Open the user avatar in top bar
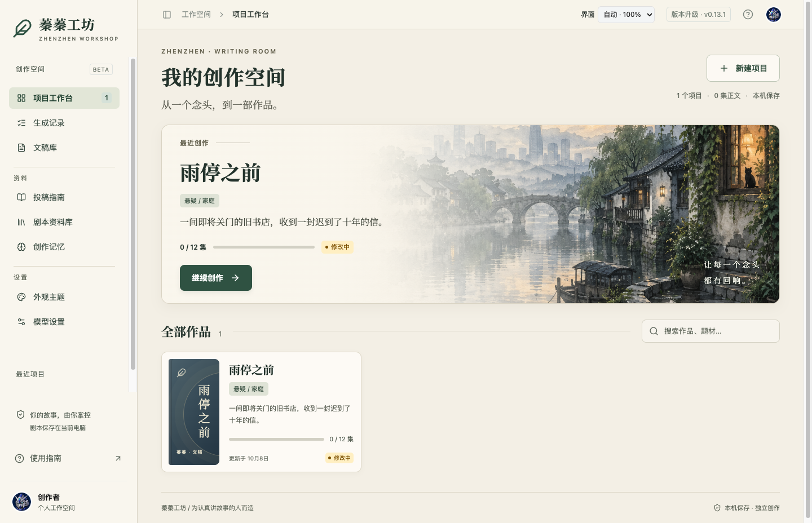812x523 pixels. click(774, 15)
